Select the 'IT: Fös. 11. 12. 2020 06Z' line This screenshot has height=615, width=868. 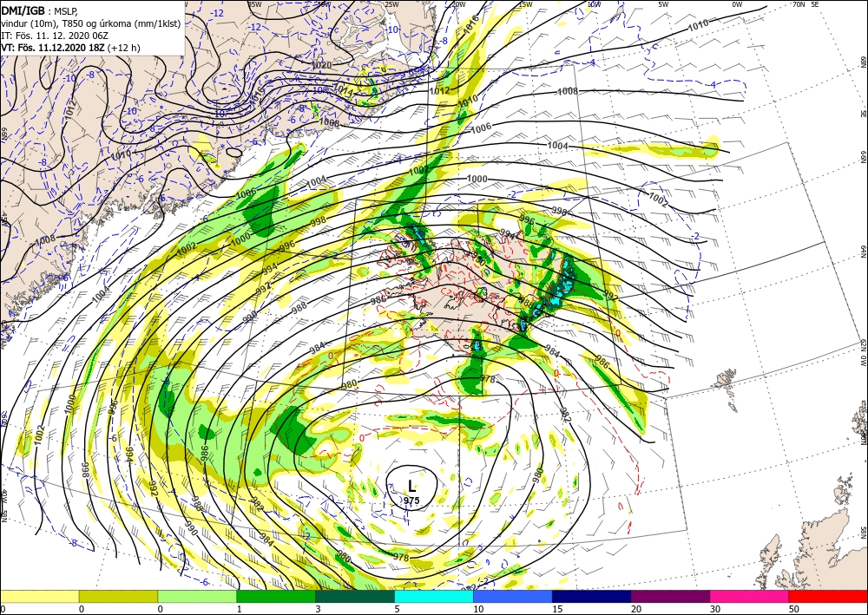coord(54,36)
